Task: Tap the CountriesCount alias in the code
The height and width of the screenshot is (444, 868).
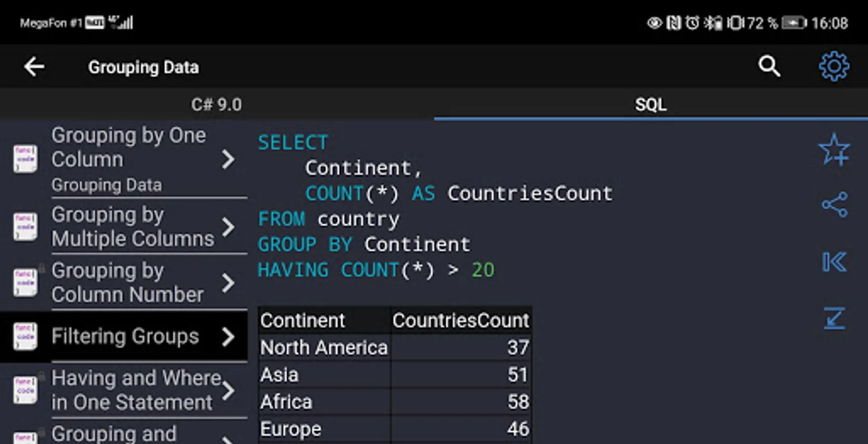Action: (x=530, y=193)
